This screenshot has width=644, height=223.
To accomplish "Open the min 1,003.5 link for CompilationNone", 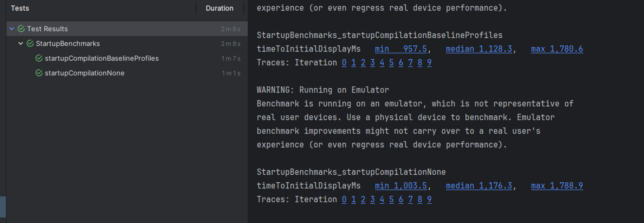I will pyautogui.click(x=401, y=186).
